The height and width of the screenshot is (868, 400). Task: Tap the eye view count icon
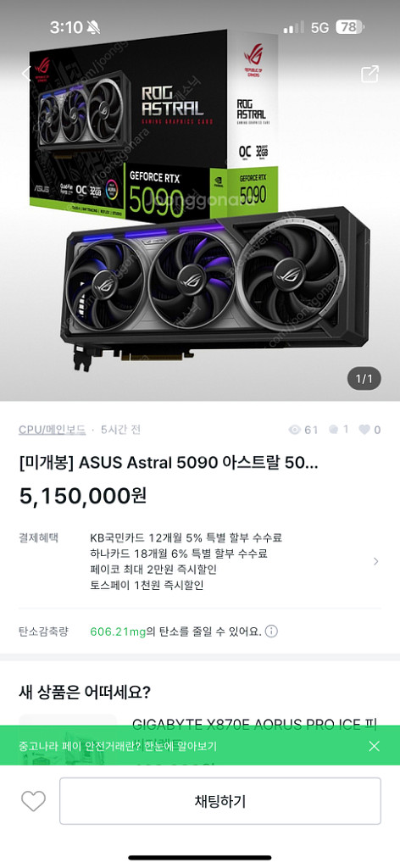(x=295, y=430)
